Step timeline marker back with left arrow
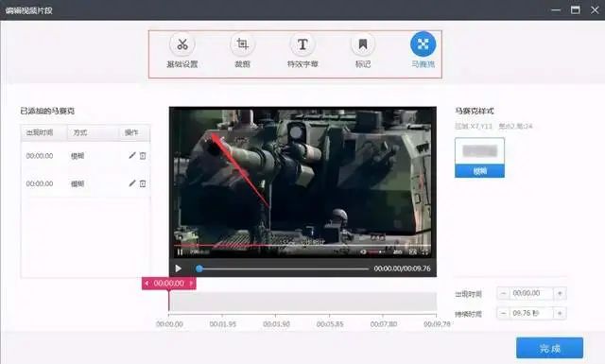 [147, 284]
